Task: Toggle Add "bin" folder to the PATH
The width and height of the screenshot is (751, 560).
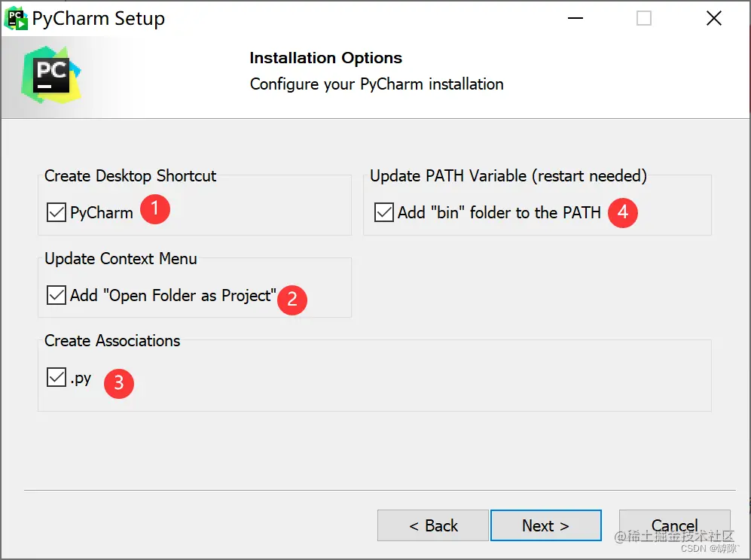Action: tap(384, 213)
